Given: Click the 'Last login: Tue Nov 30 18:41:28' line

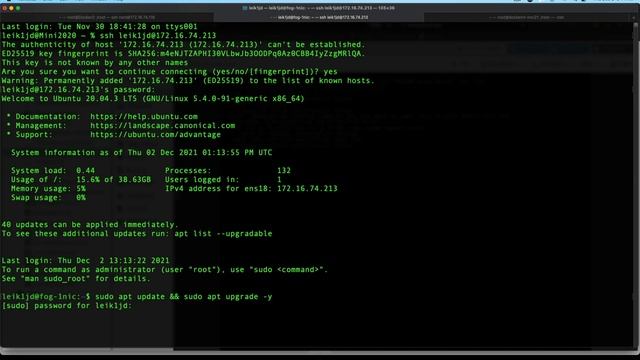Looking at the screenshot, I should [100, 27].
